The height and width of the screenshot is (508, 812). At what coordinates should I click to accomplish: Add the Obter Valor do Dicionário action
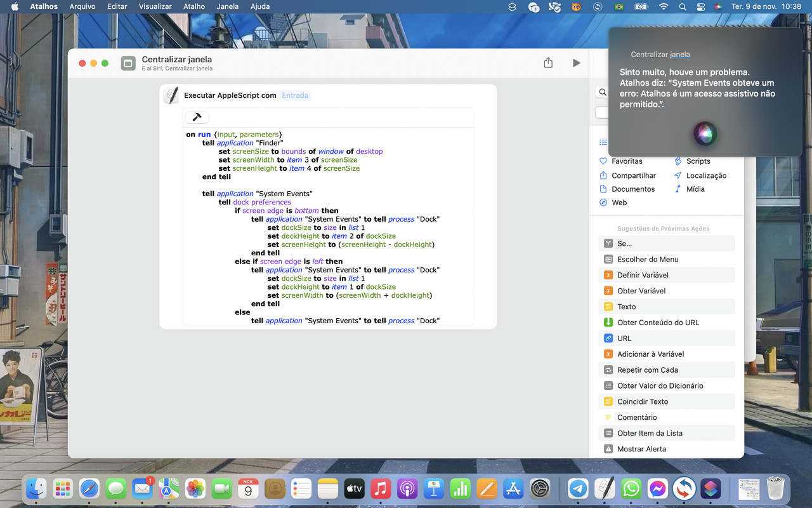(667, 385)
